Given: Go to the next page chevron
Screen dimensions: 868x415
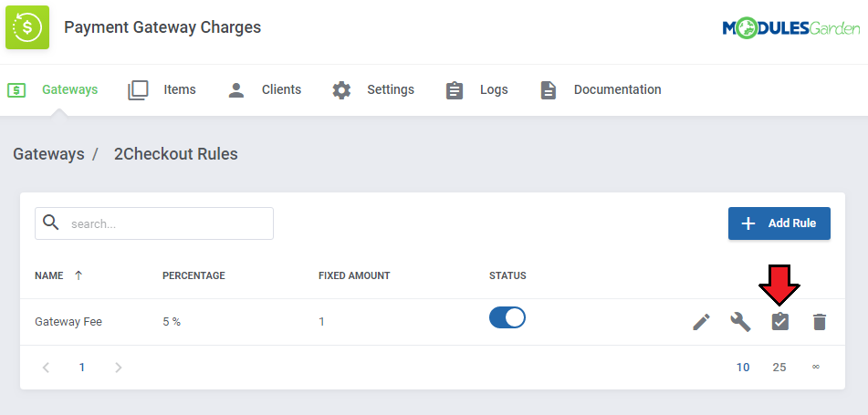Looking at the screenshot, I should point(118,368).
